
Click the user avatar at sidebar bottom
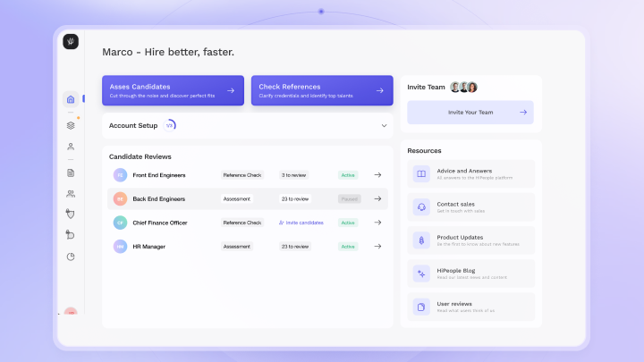click(x=71, y=313)
